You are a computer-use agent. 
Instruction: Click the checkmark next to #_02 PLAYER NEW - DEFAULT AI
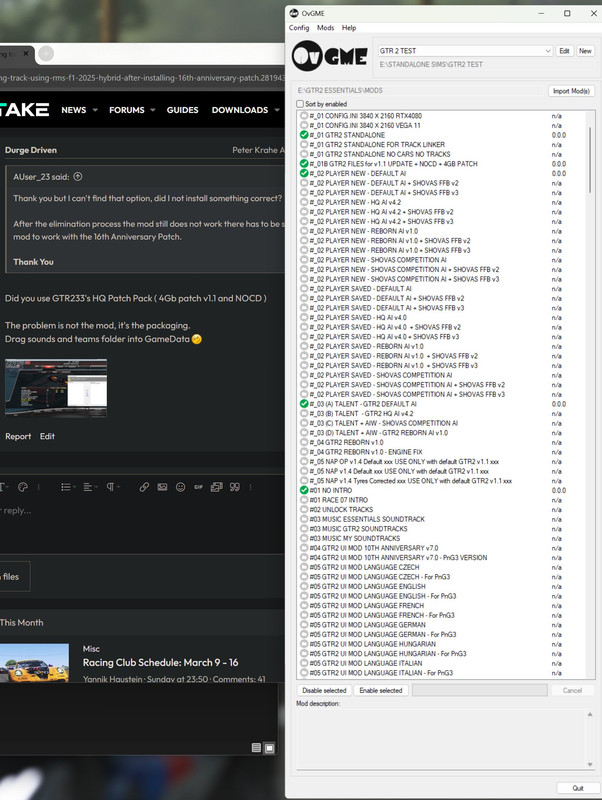pos(304,173)
